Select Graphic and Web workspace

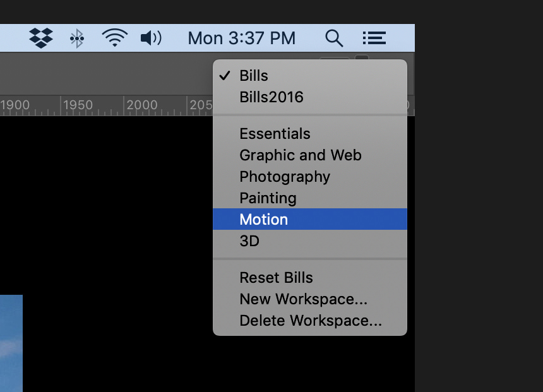310,155
